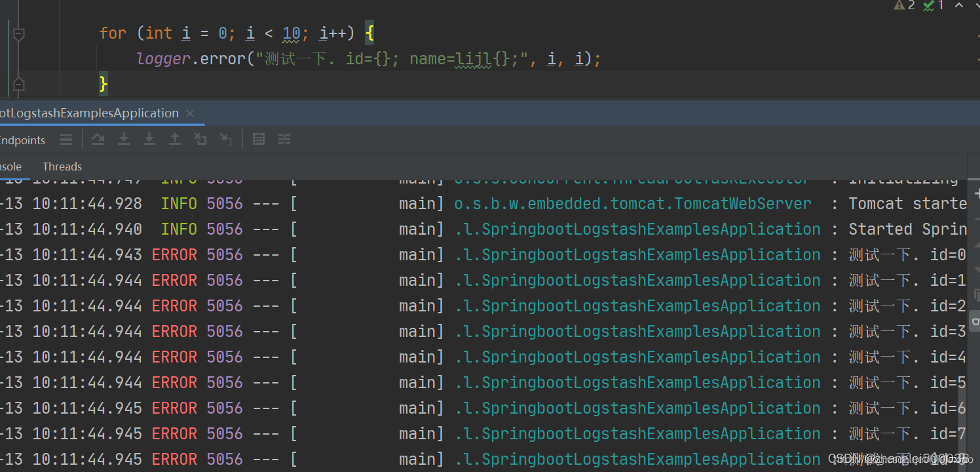Open the Endpoints panel label

(22, 139)
